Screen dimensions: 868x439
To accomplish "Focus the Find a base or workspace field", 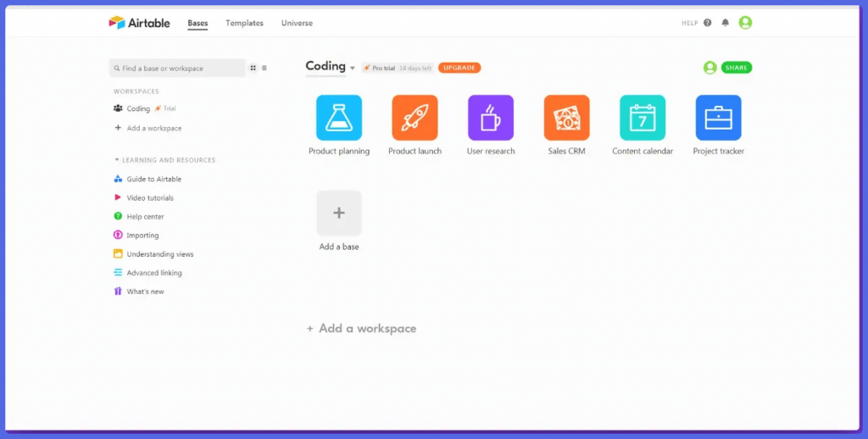I will click(x=177, y=68).
